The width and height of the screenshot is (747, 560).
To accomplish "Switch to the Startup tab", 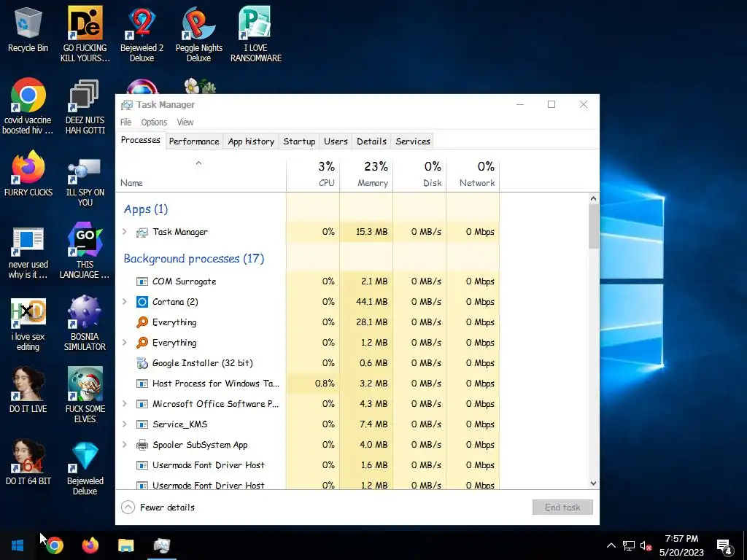I will 299,141.
